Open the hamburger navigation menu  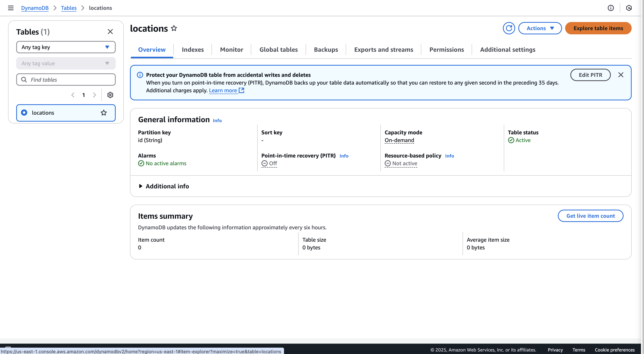[11, 8]
